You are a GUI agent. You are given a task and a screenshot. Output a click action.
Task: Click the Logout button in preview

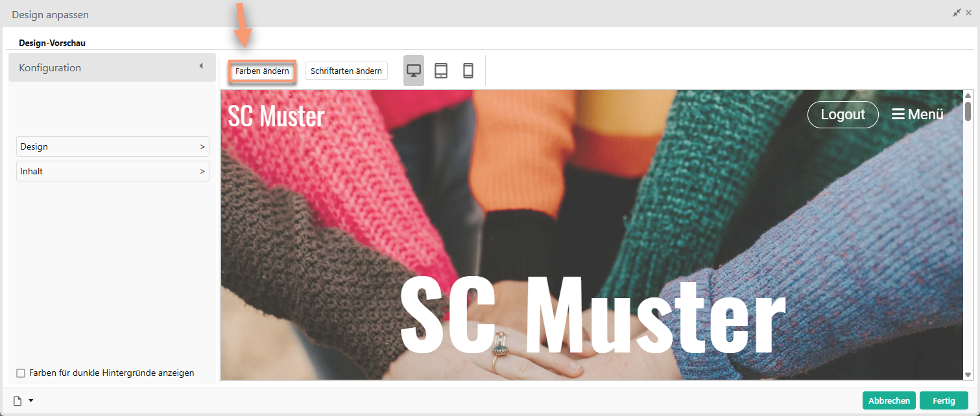[x=843, y=114]
